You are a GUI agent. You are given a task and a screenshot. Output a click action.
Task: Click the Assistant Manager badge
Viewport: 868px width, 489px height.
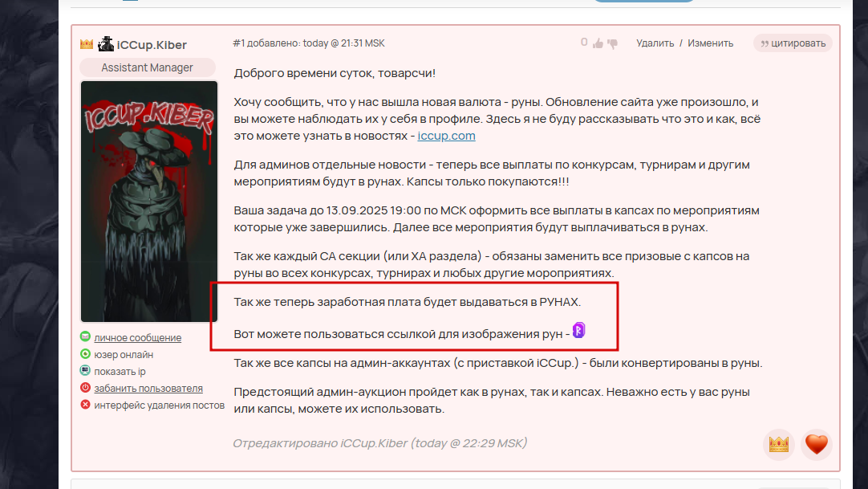(148, 67)
